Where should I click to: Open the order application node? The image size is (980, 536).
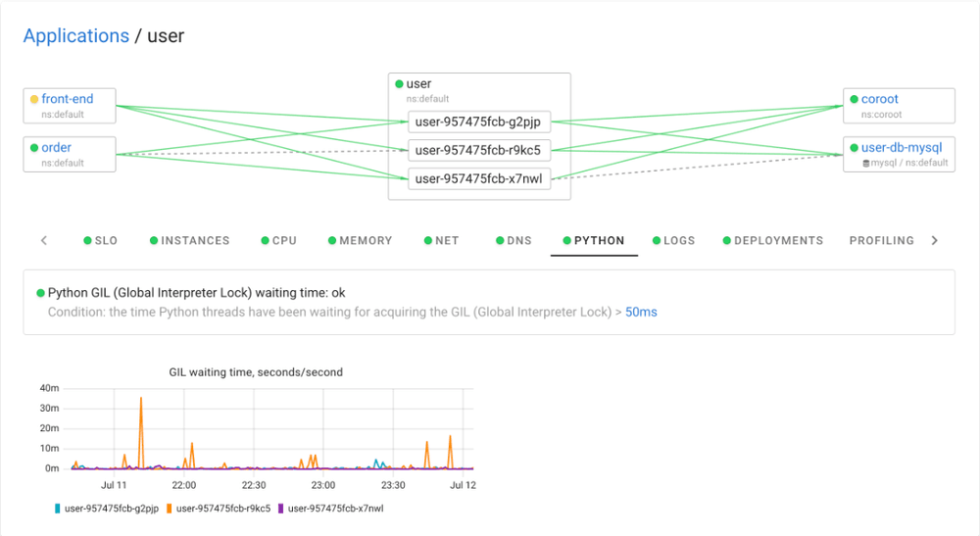pyautogui.click(x=56, y=148)
